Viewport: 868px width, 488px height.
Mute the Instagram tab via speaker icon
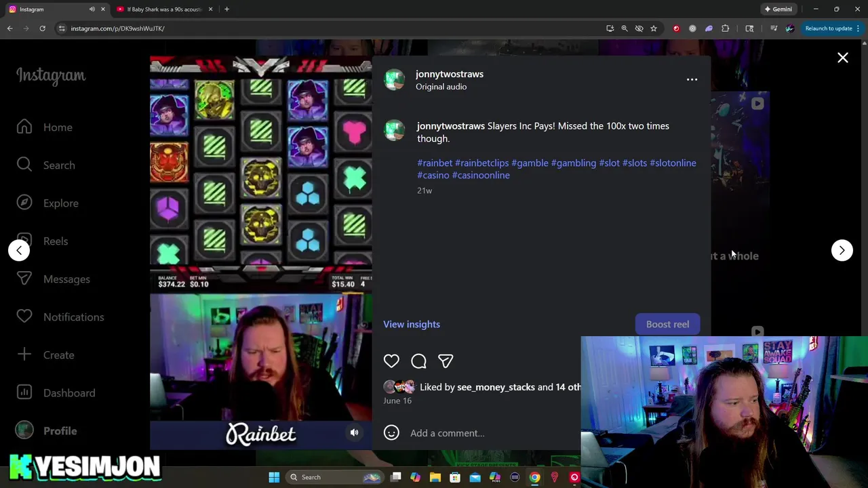pyautogui.click(x=92, y=9)
